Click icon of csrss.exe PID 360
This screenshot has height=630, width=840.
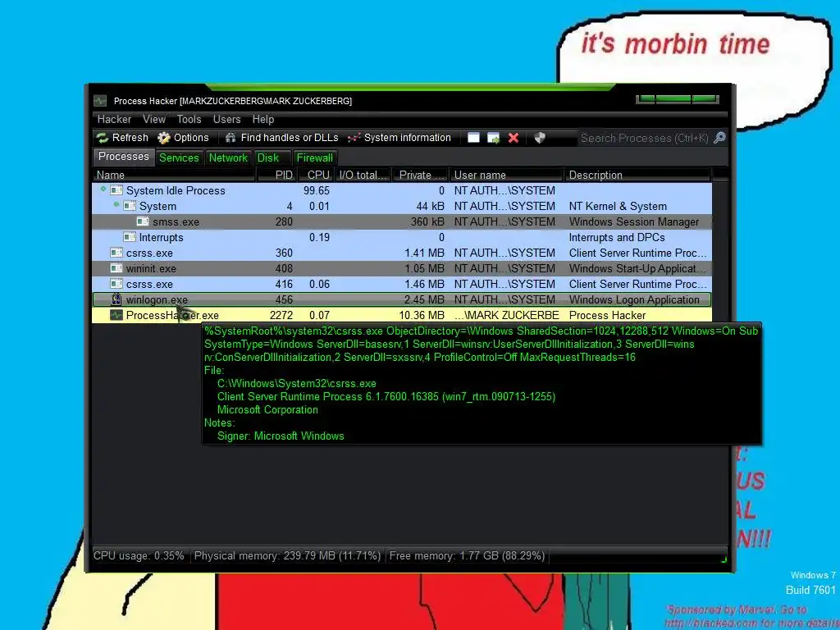tap(116, 253)
